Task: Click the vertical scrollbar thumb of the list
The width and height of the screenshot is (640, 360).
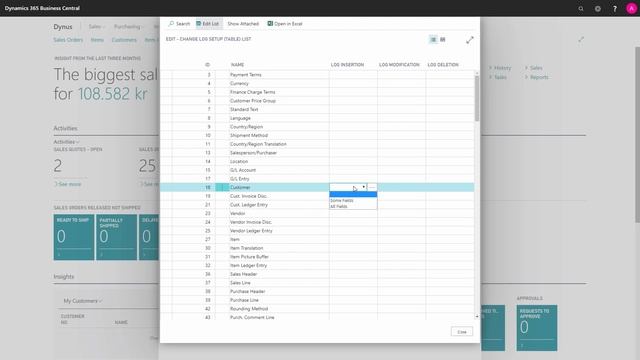Action: click(x=476, y=98)
